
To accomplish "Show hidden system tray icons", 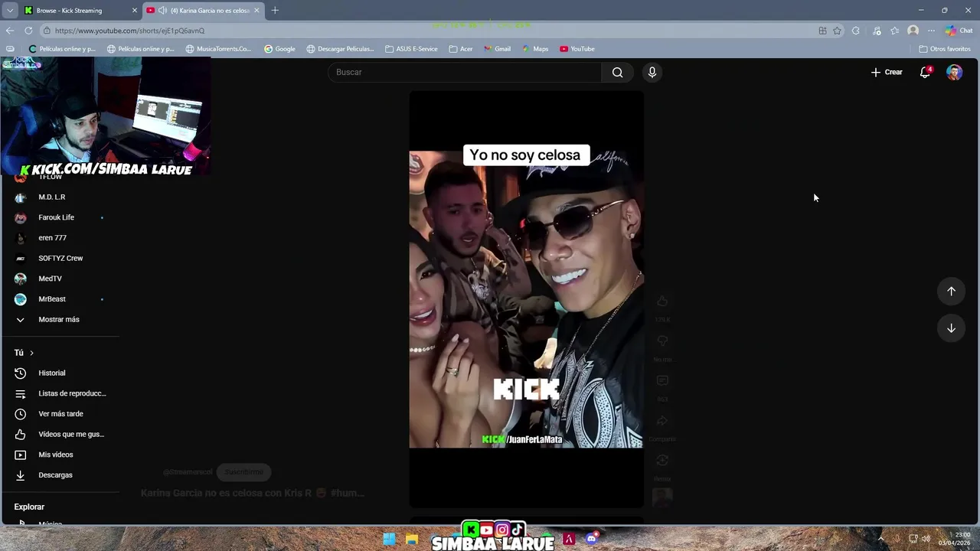I will [x=880, y=539].
